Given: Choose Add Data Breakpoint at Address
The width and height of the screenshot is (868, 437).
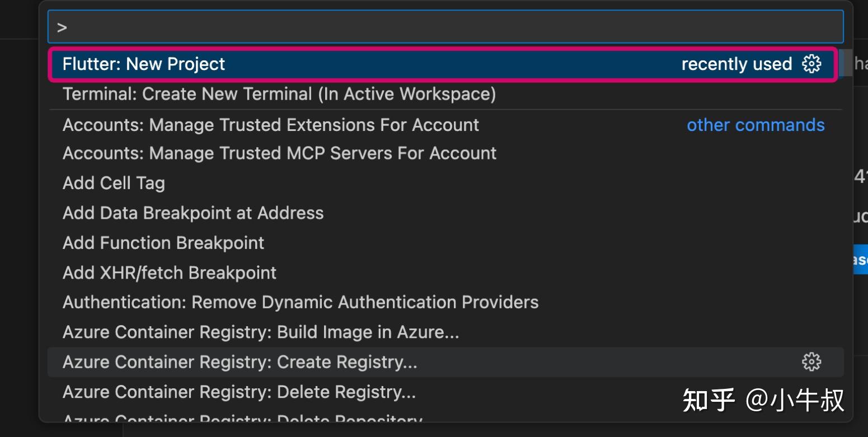Looking at the screenshot, I should pos(192,213).
